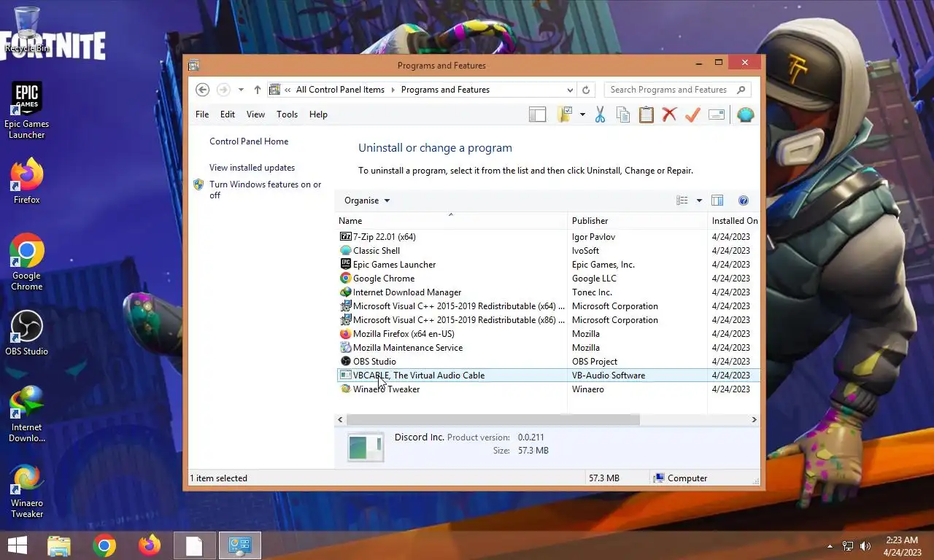934x560 pixels.
Task: Select Visual C++ Redistributable (x64) row
Action: pos(548,306)
